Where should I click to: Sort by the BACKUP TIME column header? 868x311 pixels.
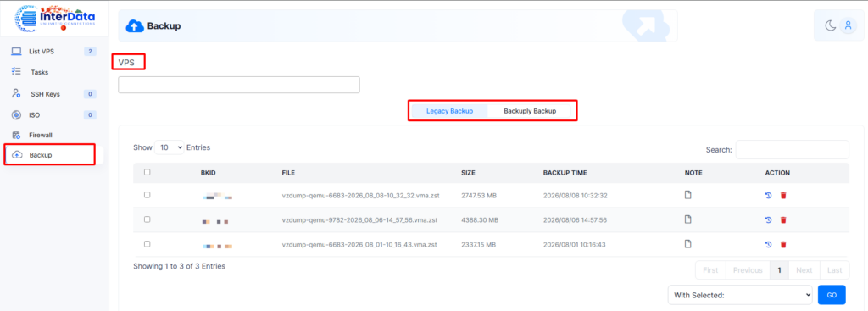pos(565,173)
